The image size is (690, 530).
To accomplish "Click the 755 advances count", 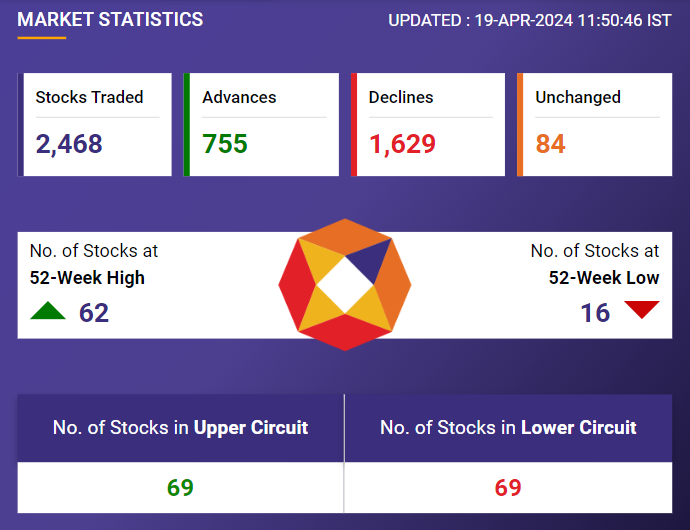I will (225, 144).
